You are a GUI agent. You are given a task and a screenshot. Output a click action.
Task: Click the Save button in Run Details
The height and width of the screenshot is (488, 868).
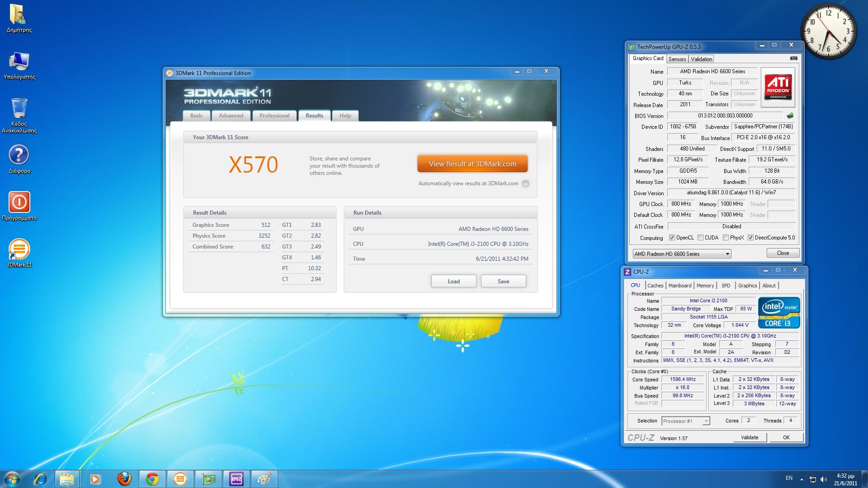[x=503, y=281]
